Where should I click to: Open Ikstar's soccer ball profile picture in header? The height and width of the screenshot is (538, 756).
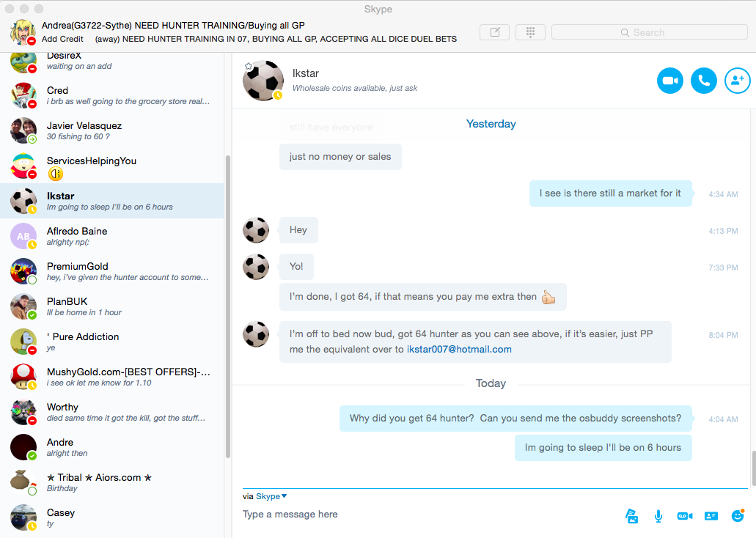tap(263, 81)
